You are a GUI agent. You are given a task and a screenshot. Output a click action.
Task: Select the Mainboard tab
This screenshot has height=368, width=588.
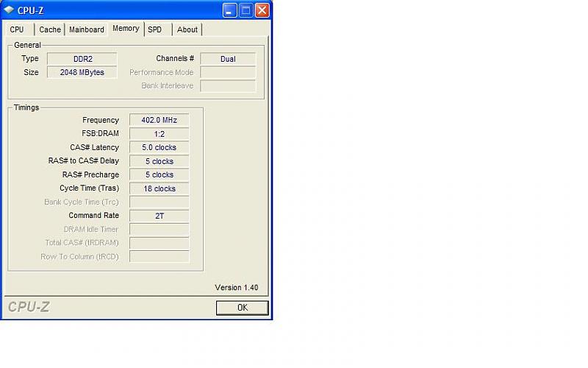[x=87, y=29]
